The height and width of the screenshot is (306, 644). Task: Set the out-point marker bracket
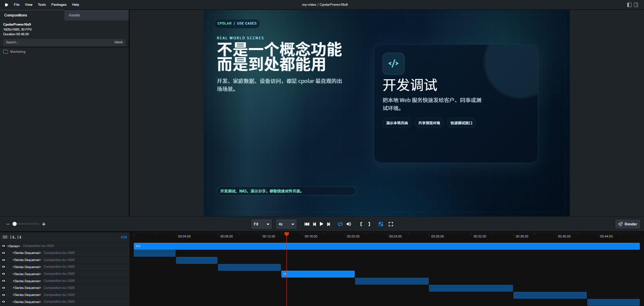click(x=369, y=224)
